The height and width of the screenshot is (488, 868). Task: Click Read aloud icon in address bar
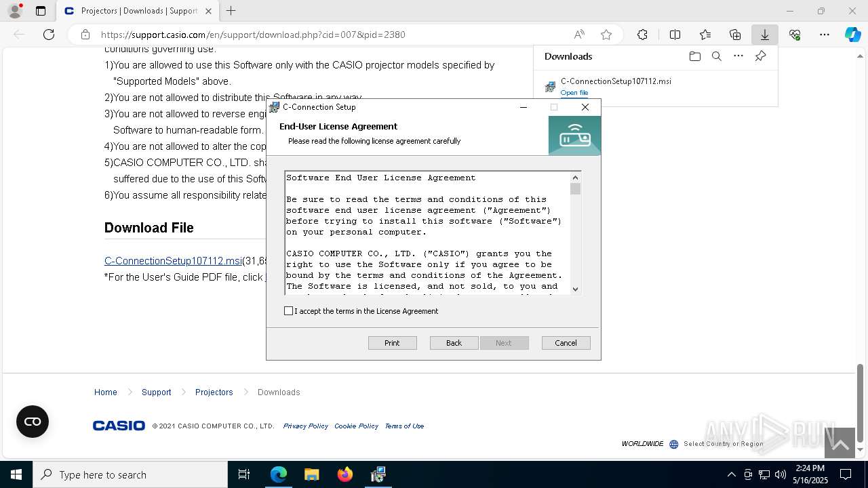tap(579, 35)
